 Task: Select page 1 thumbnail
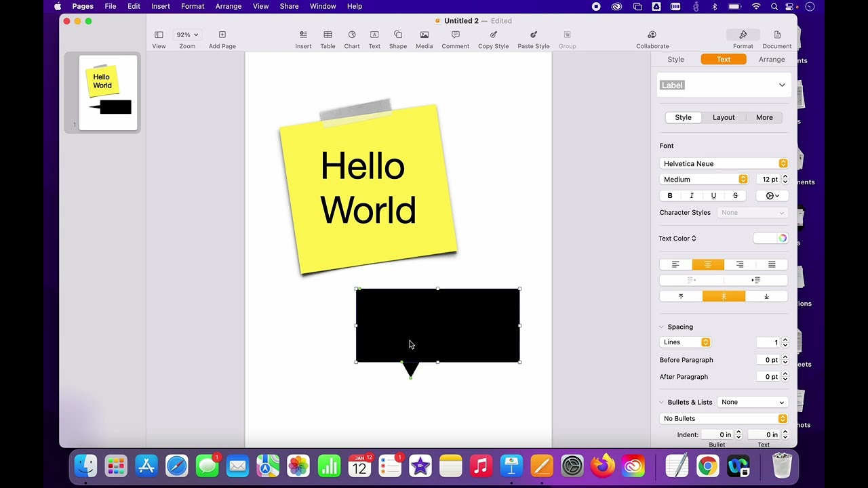point(108,92)
